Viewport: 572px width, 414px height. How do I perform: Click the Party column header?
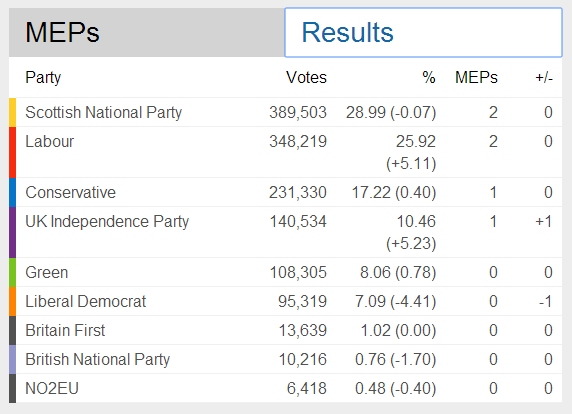coord(43,78)
